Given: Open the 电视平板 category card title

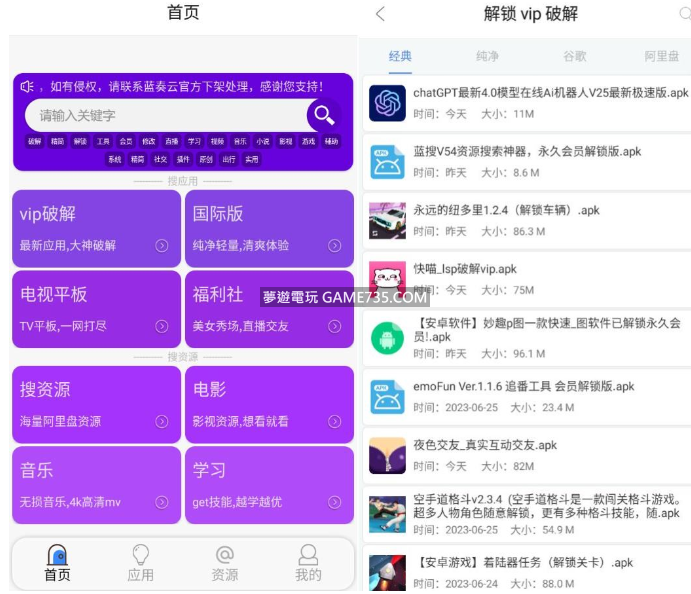Looking at the screenshot, I should coord(53,294).
